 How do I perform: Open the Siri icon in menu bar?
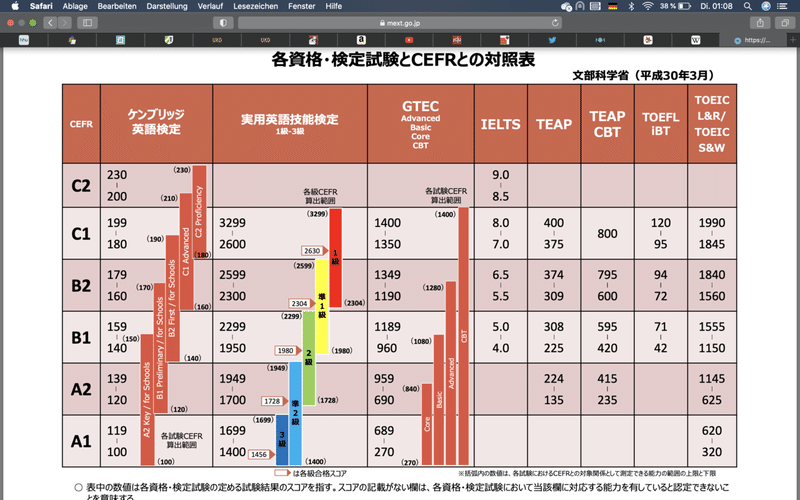click(x=766, y=6)
